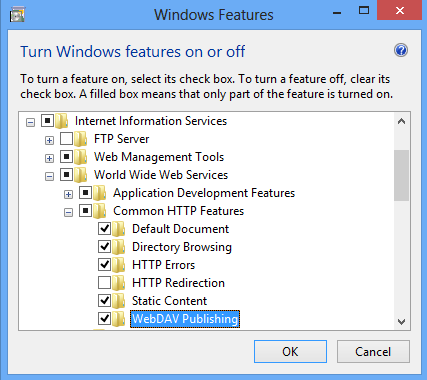Viewport: 427px width, 380px height.
Task: Click the HTTP Errors folder icon
Action: coord(119,265)
